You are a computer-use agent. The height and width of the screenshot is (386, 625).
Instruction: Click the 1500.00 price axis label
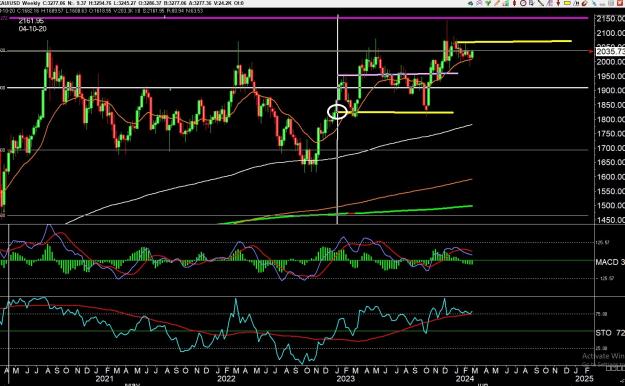tap(610, 206)
